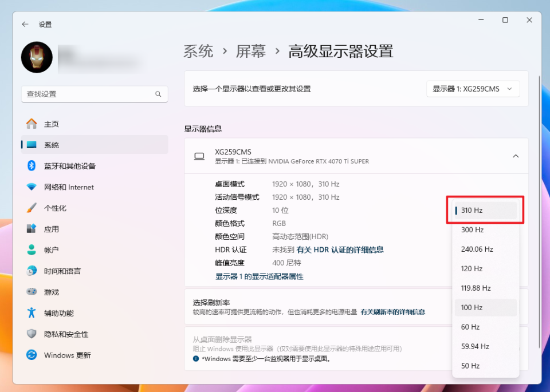Screen dimensions: 550x392
Task: Select 310 Hz refresh rate
Action: [x=485, y=210]
